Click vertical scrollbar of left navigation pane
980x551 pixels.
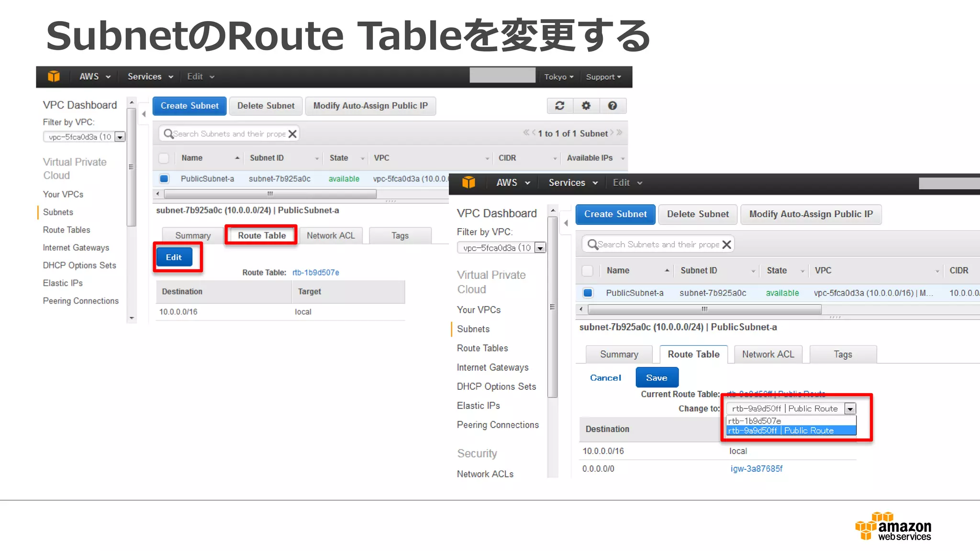tap(132, 167)
